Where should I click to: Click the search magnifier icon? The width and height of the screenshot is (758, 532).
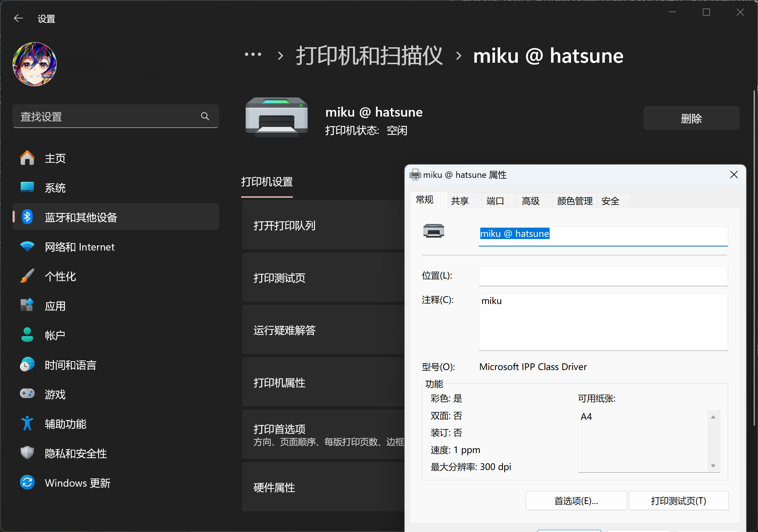(205, 117)
